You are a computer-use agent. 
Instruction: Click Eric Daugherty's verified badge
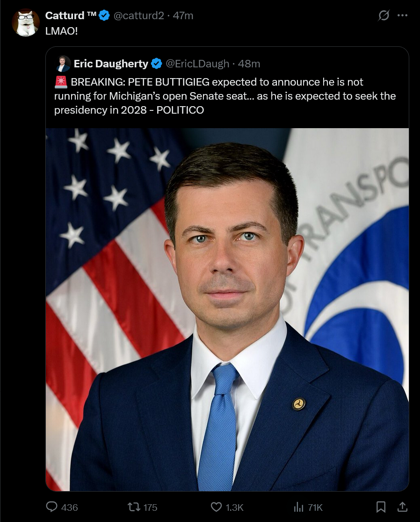(157, 64)
